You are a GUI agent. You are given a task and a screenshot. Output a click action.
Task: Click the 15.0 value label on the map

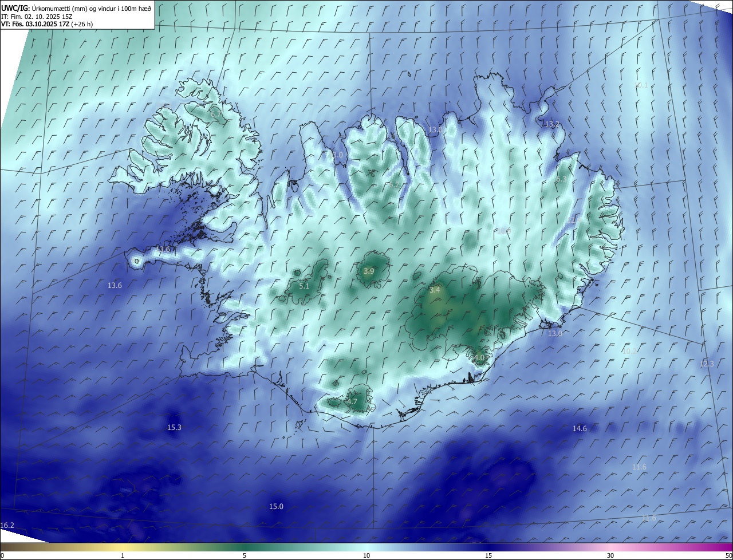point(276,506)
